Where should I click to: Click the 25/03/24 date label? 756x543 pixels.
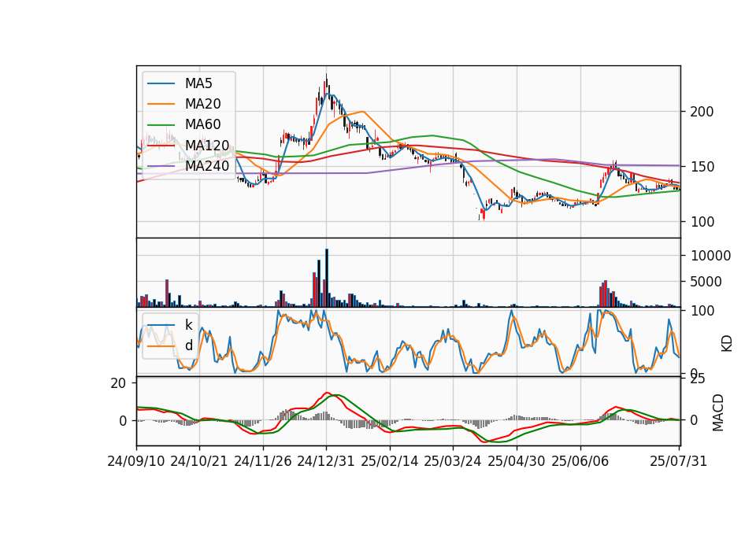coord(453,461)
